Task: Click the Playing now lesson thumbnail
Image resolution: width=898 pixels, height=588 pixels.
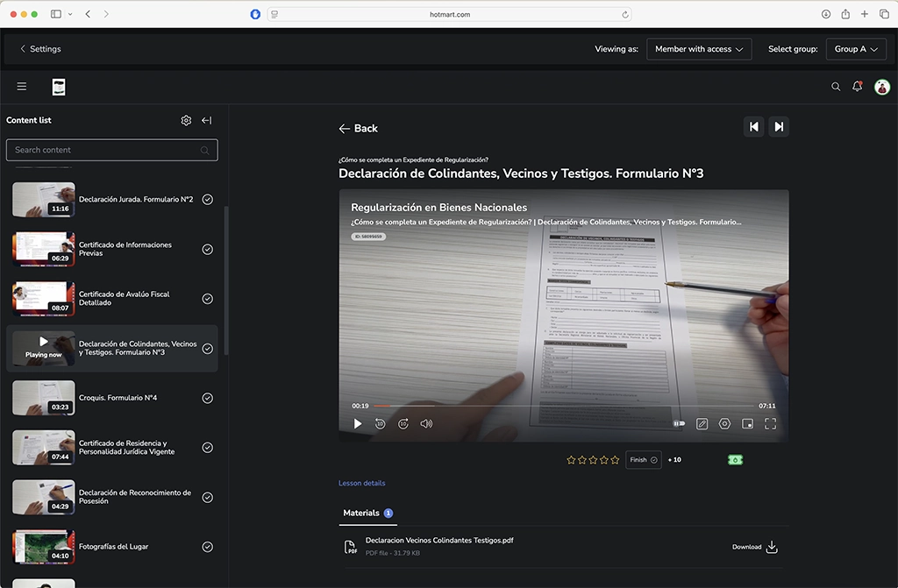Action: coord(44,348)
